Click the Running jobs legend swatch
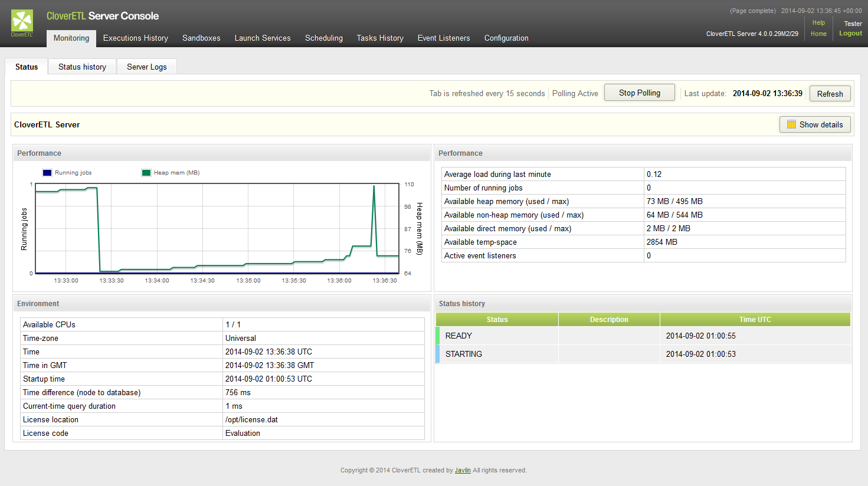The width and height of the screenshot is (868, 486). click(x=47, y=173)
